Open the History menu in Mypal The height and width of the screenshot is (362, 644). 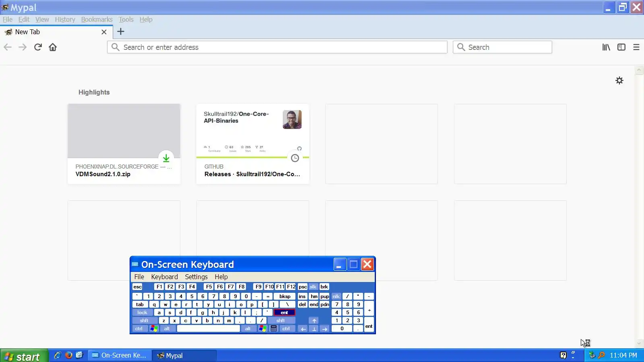(x=65, y=19)
